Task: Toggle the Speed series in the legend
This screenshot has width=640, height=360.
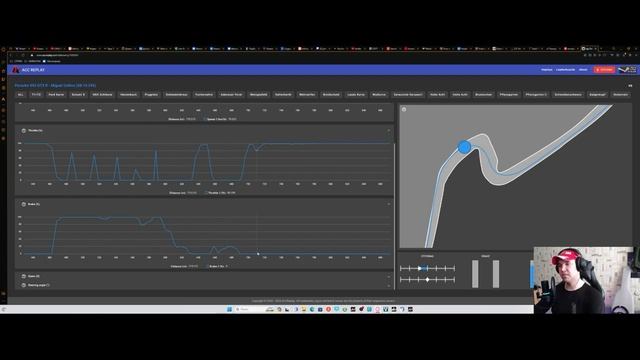Action: (x=221, y=119)
